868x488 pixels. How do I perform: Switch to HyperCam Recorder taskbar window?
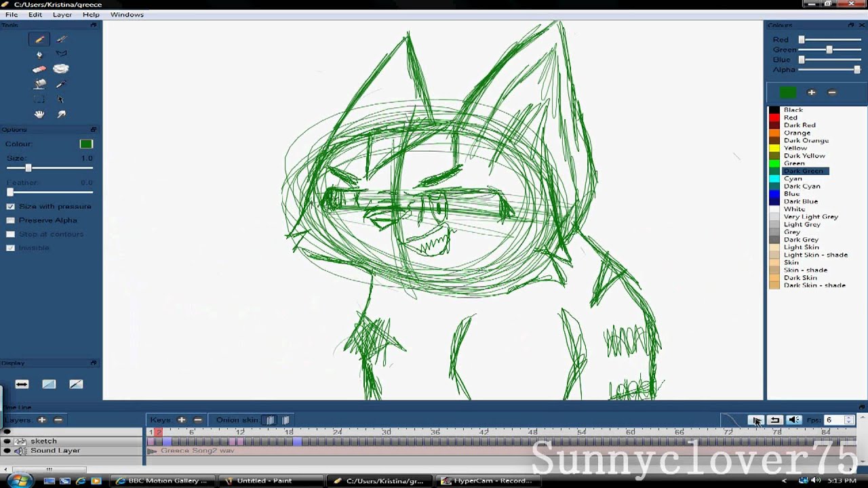pyautogui.click(x=488, y=481)
